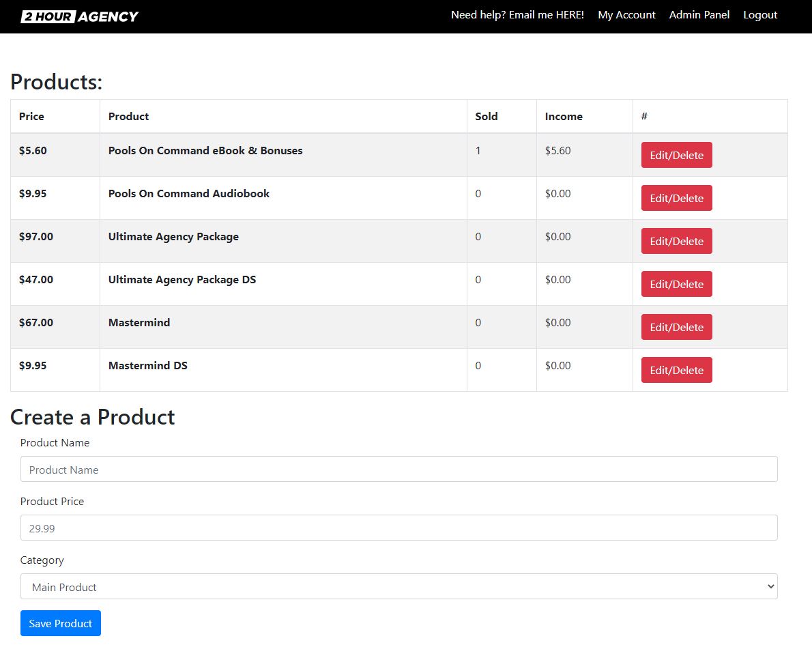Edit/Delete Ultimate Agency Package DS
This screenshot has height=645, width=812.
pos(676,284)
